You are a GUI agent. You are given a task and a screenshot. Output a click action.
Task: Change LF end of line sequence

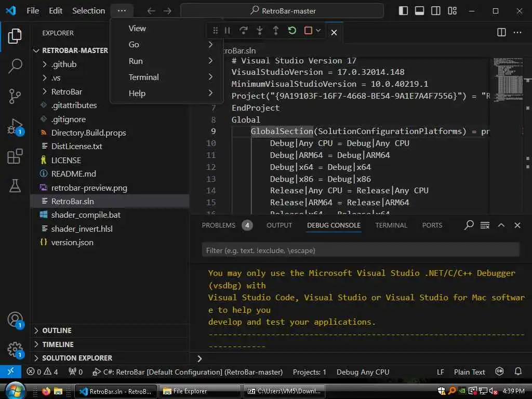pyautogui.click(x=440, y=372)
